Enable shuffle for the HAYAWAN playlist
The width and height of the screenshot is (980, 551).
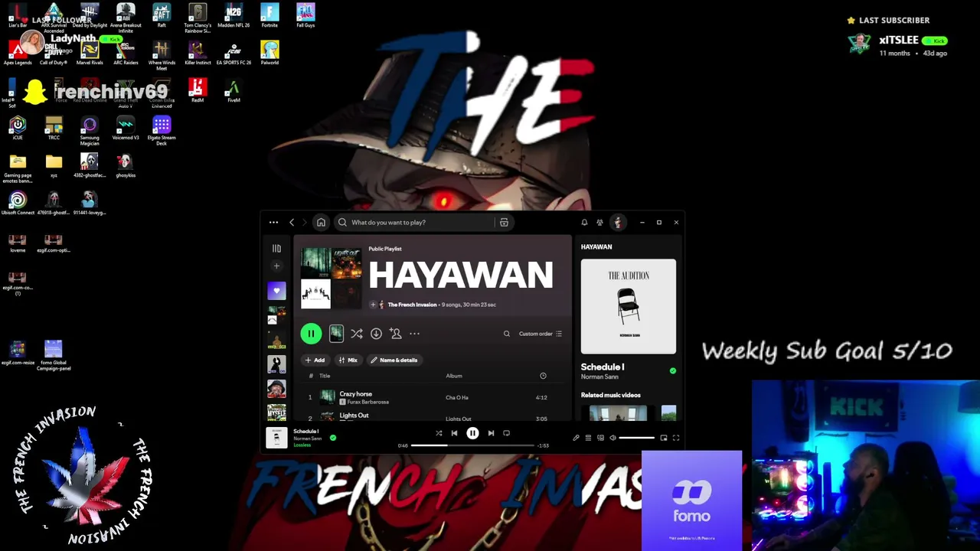tap(357, 334)
